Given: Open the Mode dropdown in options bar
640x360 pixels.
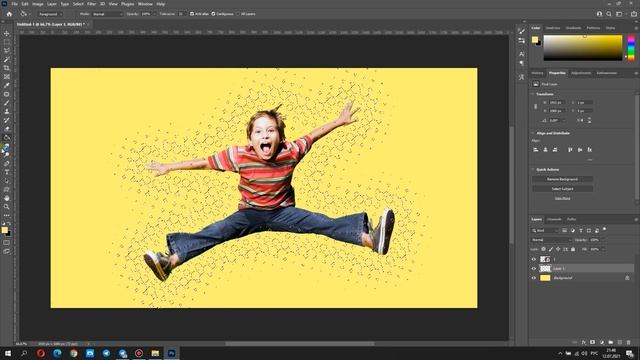Looking at the screenshot, I should coord(107,14).
